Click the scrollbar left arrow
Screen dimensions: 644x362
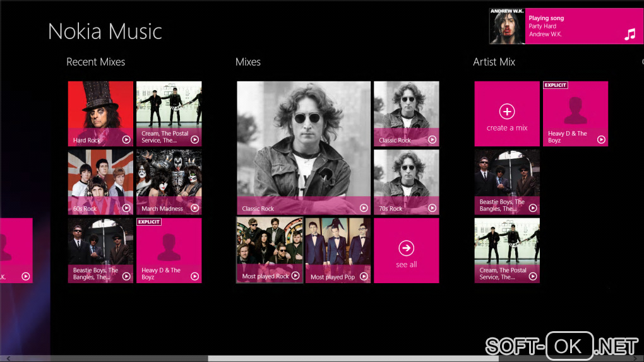pyautogui.click(x=8, y=359)
